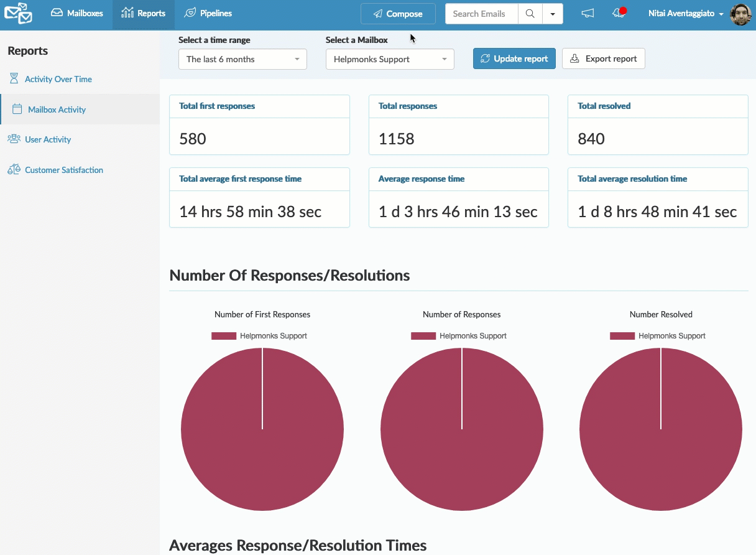Open Mailbox Activity report
This screenshot has width=756, height=555.
(x=57, y=110)
